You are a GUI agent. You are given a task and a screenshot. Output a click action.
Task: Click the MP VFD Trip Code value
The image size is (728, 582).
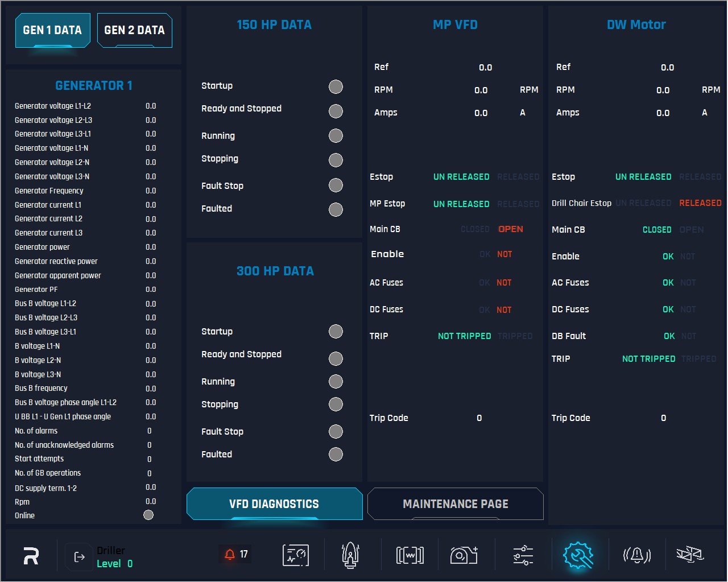click(x=479, y=418)
